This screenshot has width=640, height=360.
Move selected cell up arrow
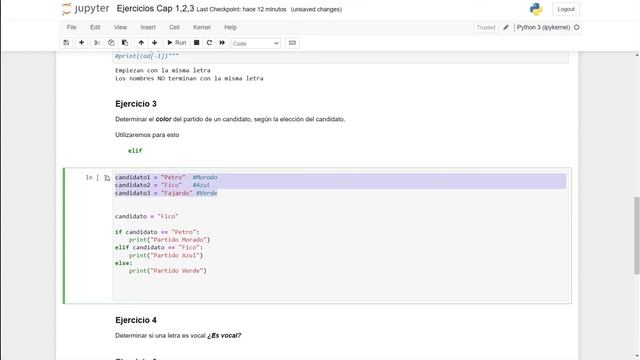[x=141, y=43]
